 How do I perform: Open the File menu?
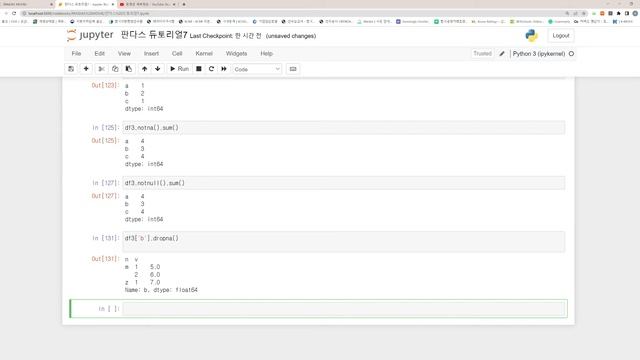pyautogui.click(x=76, y=53)
